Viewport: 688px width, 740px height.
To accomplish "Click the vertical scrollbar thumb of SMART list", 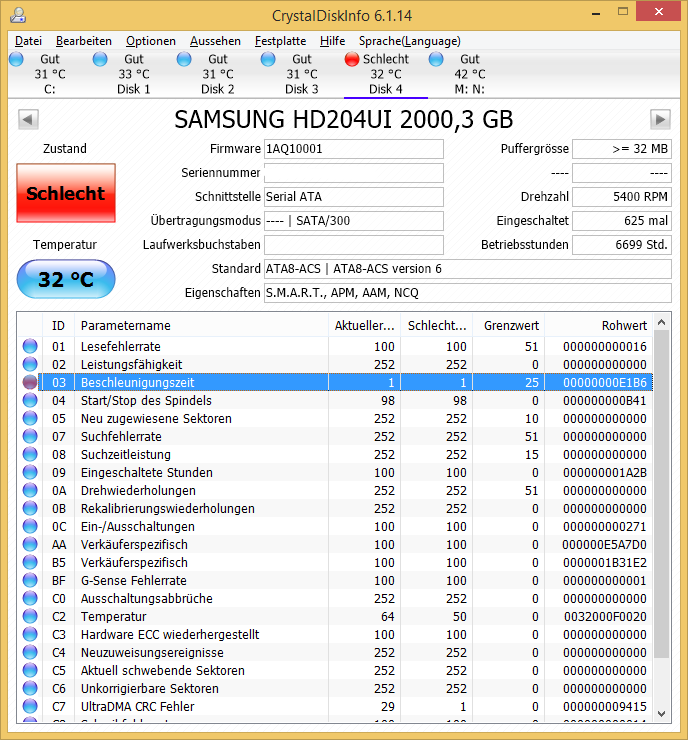I will (662, 494).
